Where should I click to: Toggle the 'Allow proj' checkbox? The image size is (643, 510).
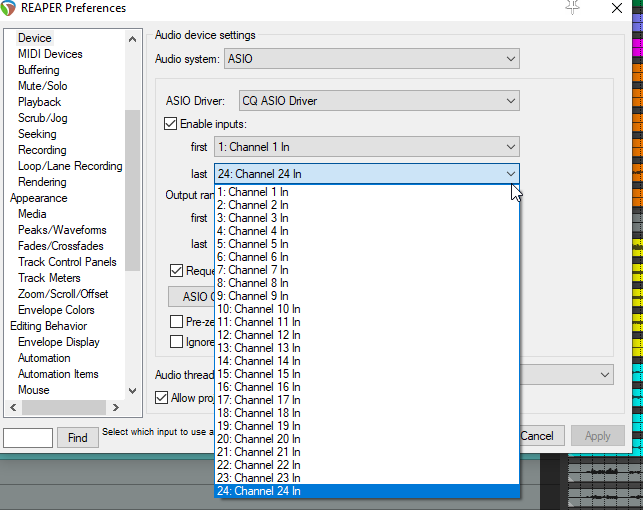pyautogui.click(x=162, y=398)
